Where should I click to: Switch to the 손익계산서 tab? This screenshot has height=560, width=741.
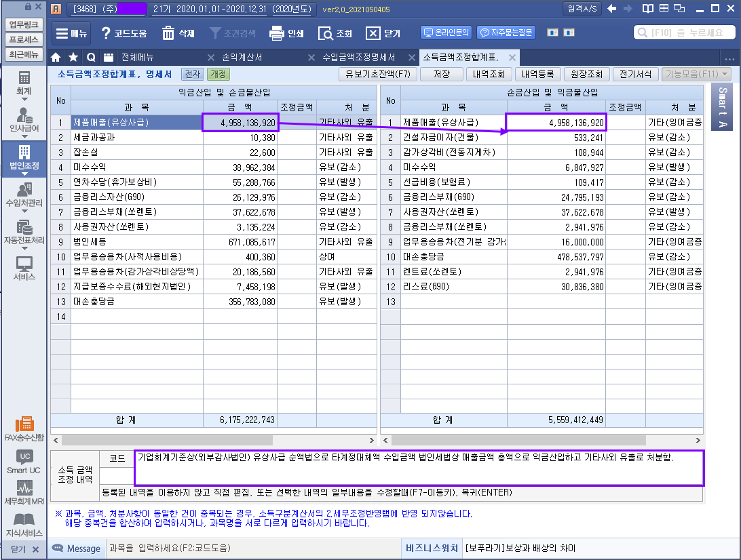pos(242,58)
